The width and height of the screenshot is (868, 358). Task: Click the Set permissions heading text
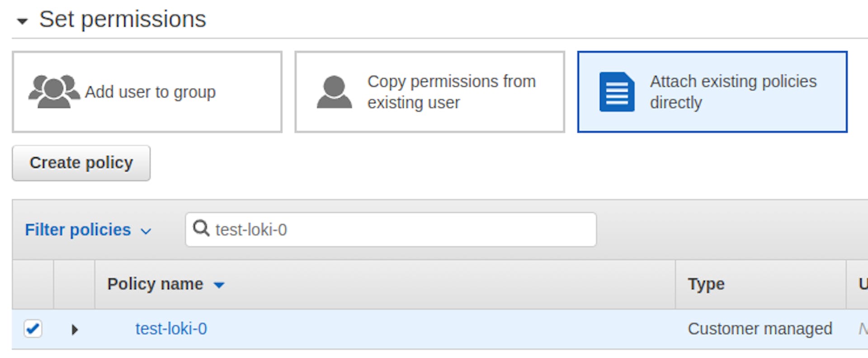[x=123, y=19]
